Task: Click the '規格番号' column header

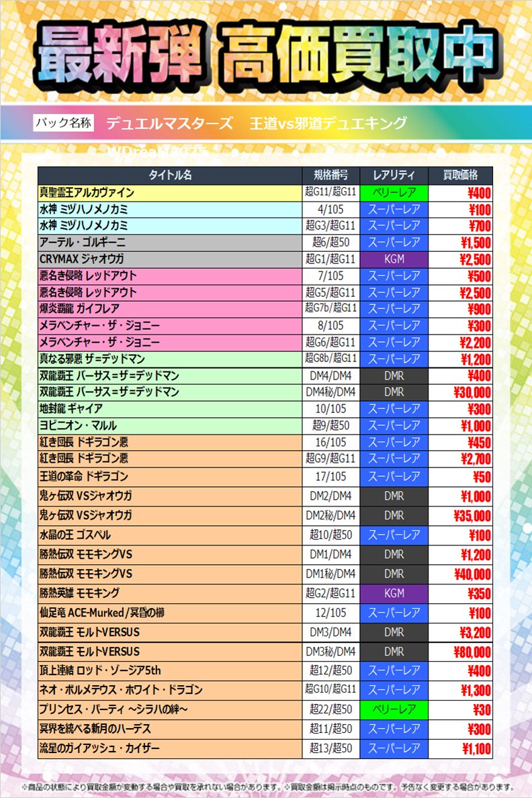Action: (x=331, y=175)
